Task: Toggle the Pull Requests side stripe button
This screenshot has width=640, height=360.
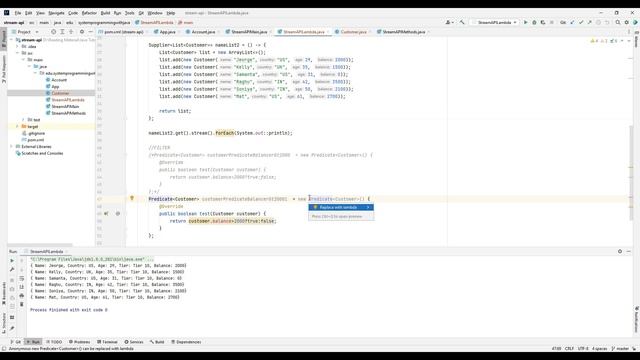Action: pyautogui.click(x=4, y=69)
